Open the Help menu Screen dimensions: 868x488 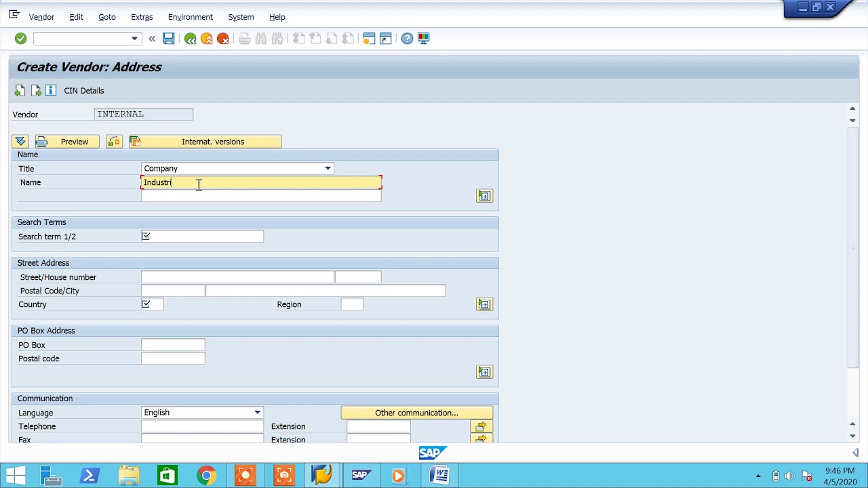click(x=277, y=17)
